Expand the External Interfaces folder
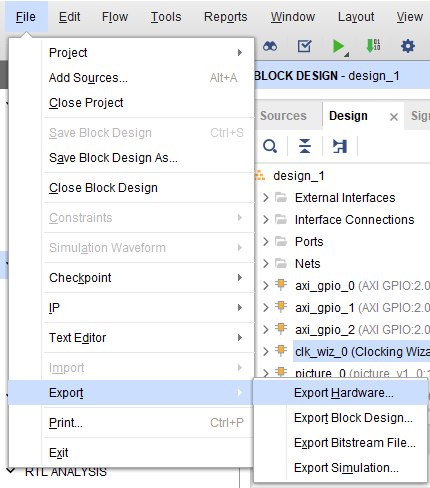This screenshot has width=430, height=488. [266, 198]
